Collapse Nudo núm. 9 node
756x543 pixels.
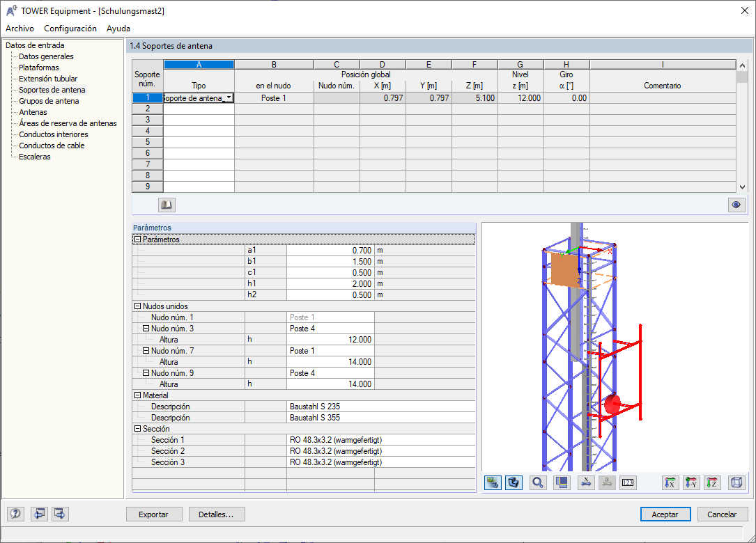[146, 373]
